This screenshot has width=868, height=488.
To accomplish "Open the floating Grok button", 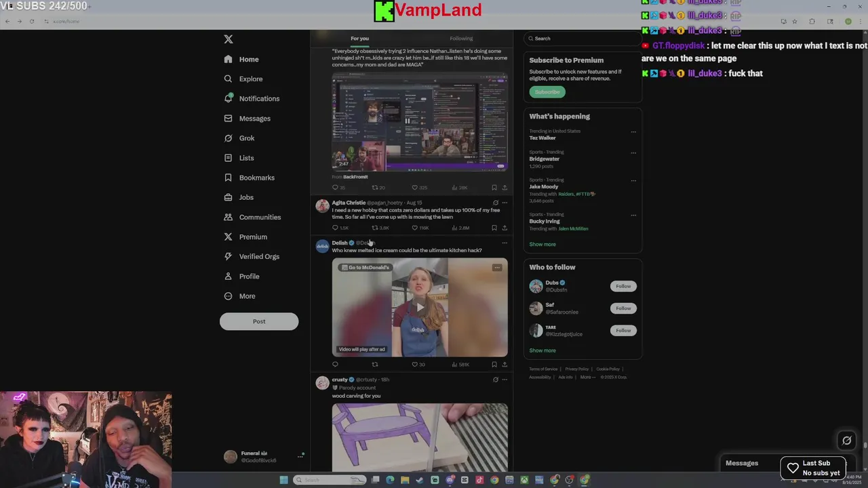I will (x=847, y=441).
